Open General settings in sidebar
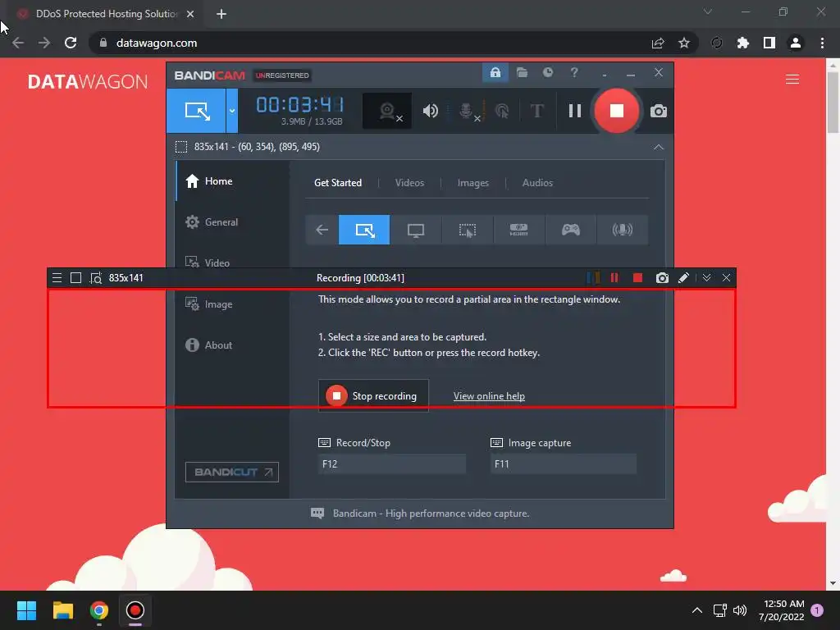Viewport: 840px width, 630px height. coord(232,221)
